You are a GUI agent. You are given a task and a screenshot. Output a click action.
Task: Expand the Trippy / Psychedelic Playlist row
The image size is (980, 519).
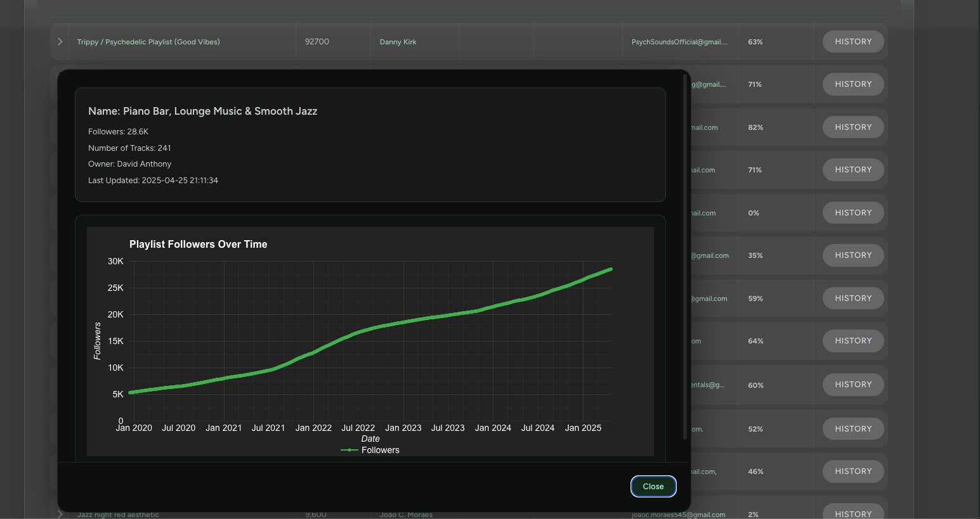(60, 42)
